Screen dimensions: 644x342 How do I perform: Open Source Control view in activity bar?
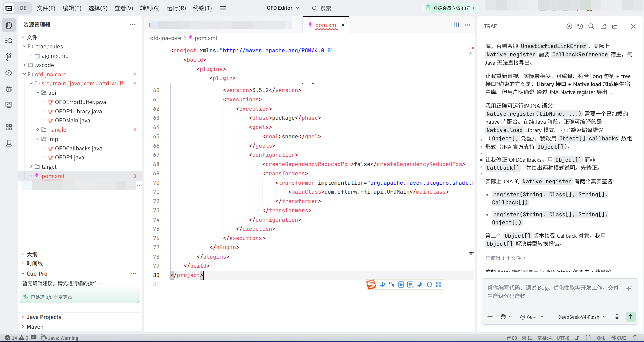pos(9,57)
